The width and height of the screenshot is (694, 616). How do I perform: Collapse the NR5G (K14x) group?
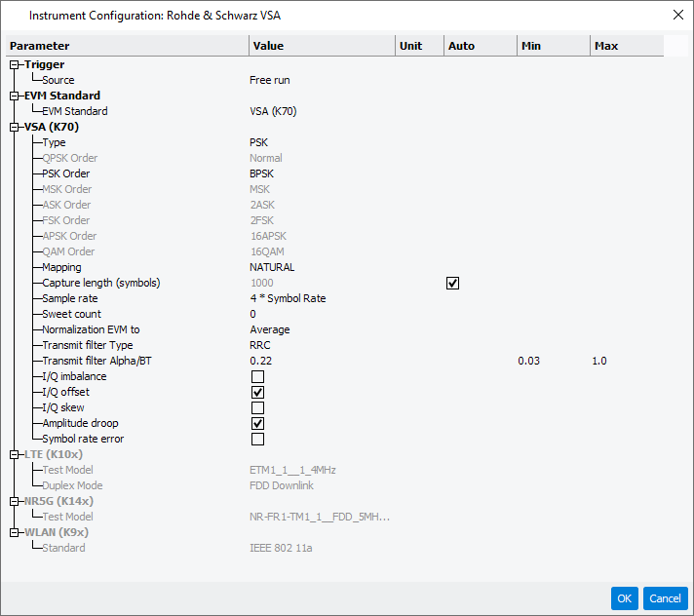(15, 501)
